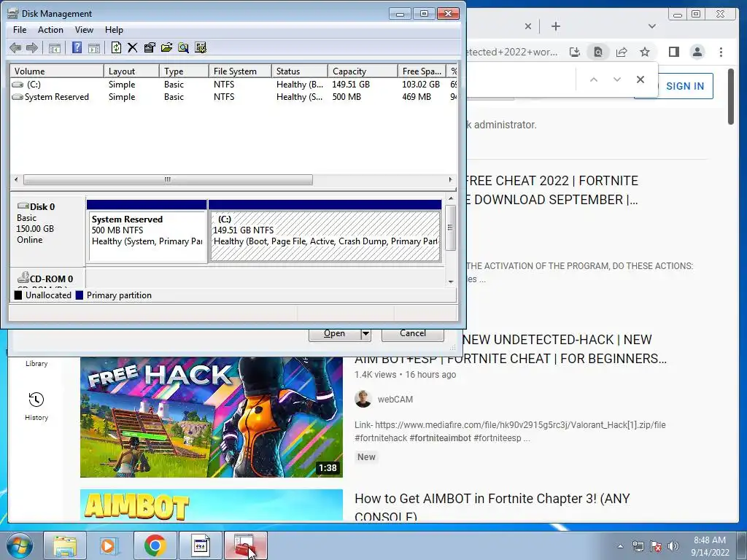Click the disk pane scroll-down arrow
Image resolution: width=747 pixels, height=560 pixels.
tap(451, 282)
